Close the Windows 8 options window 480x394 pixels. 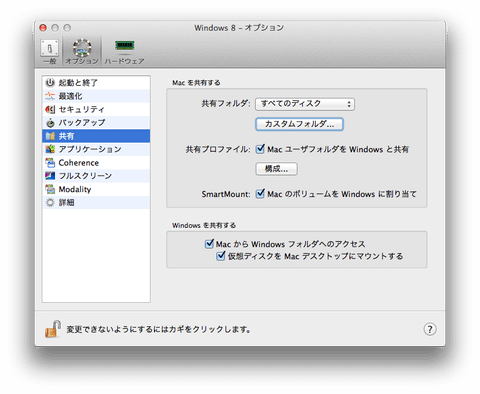[x=43, y=28]
